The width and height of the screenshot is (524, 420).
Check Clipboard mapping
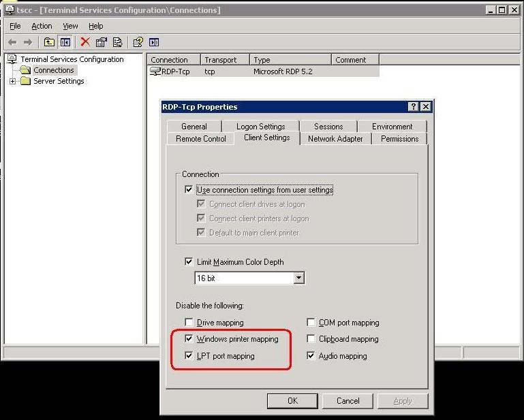coord(311,338)
